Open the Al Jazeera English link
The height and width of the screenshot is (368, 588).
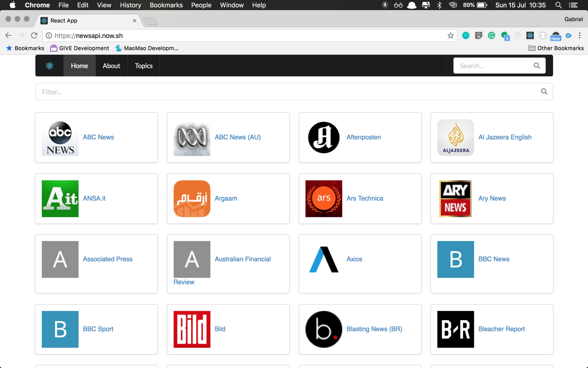(505, 137)
